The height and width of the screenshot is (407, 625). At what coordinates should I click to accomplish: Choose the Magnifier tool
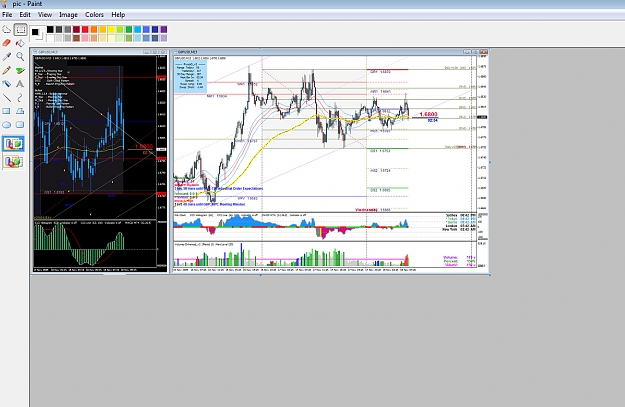(x=20, y=57)
